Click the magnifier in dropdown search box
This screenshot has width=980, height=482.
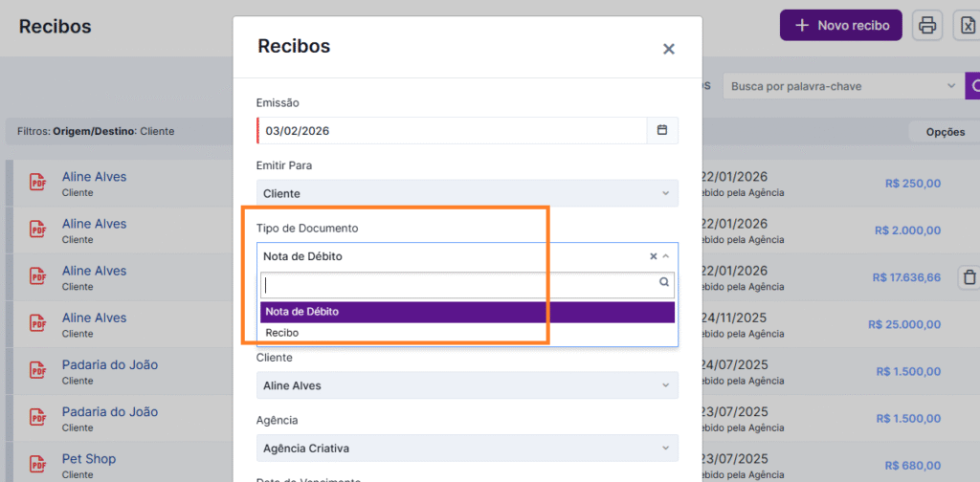point(664,283)
